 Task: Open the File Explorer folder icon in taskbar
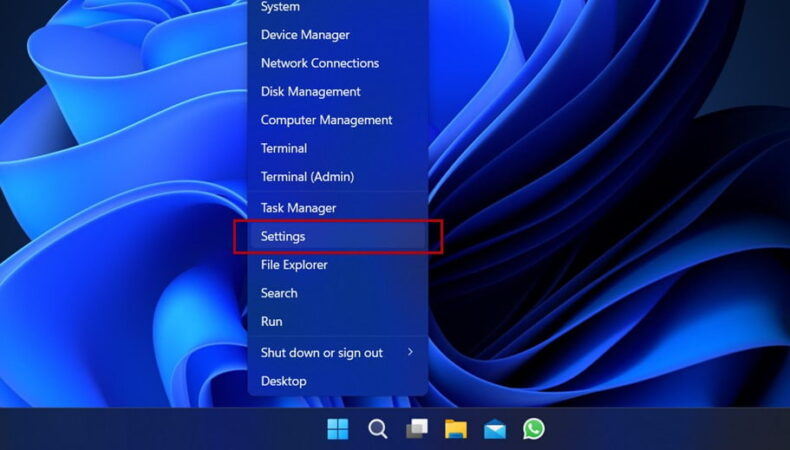pos(455,429)
